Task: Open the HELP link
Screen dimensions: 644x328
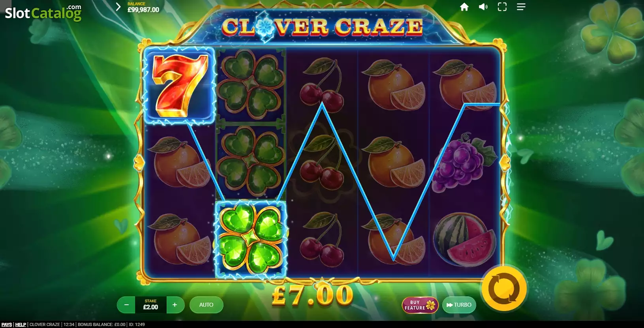Action: (21, 324)
